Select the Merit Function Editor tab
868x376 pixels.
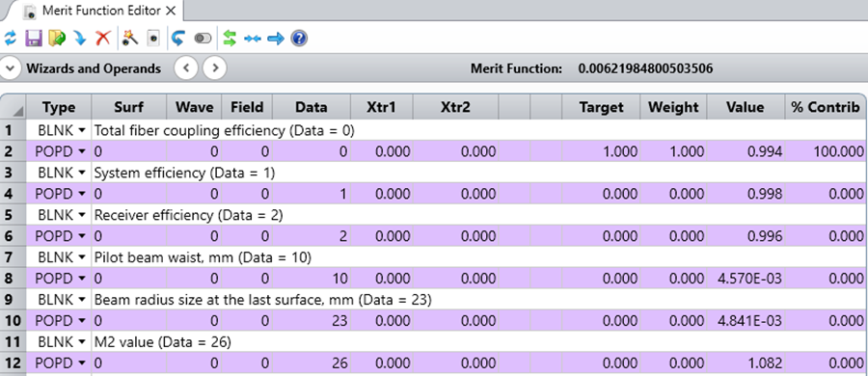101,11
